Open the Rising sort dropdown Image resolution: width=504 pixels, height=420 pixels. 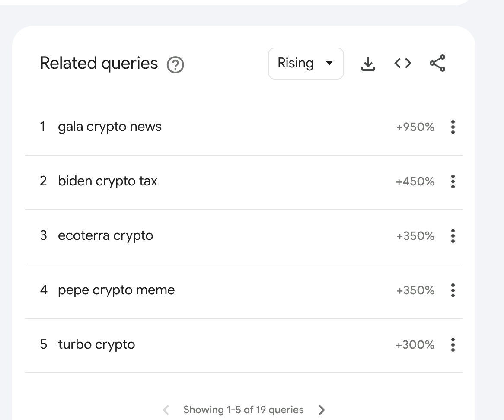click(x=306, y=64)
